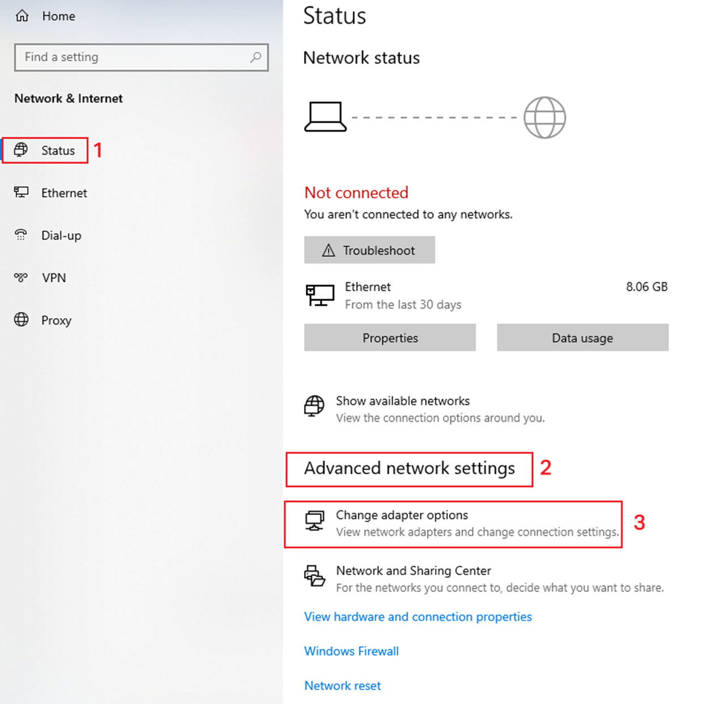The width and height of the screenshot is (728, 704).
Task: Click the Ethernet monitor icon near data usage
Action: point(320,295)
